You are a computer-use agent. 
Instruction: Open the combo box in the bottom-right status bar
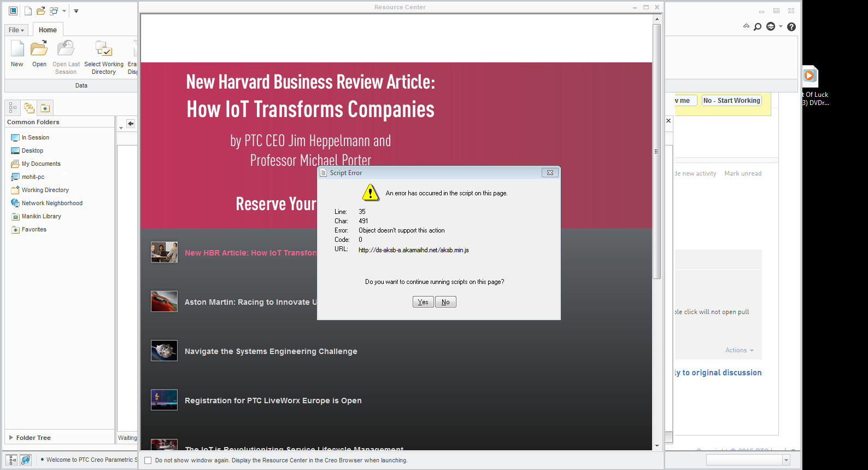(748, 460)
